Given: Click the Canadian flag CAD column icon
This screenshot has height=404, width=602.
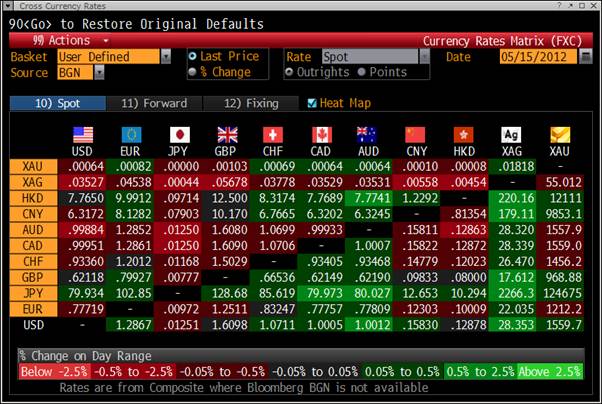Looking at the screenshot, I should point(321,134).
